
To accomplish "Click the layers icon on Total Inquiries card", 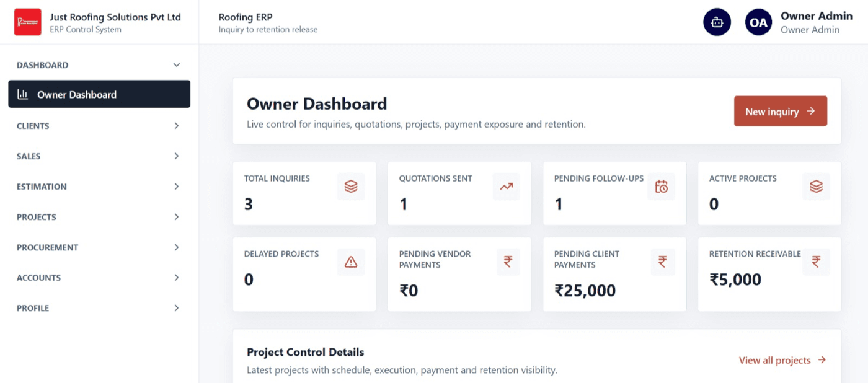I will click(351, 186).
